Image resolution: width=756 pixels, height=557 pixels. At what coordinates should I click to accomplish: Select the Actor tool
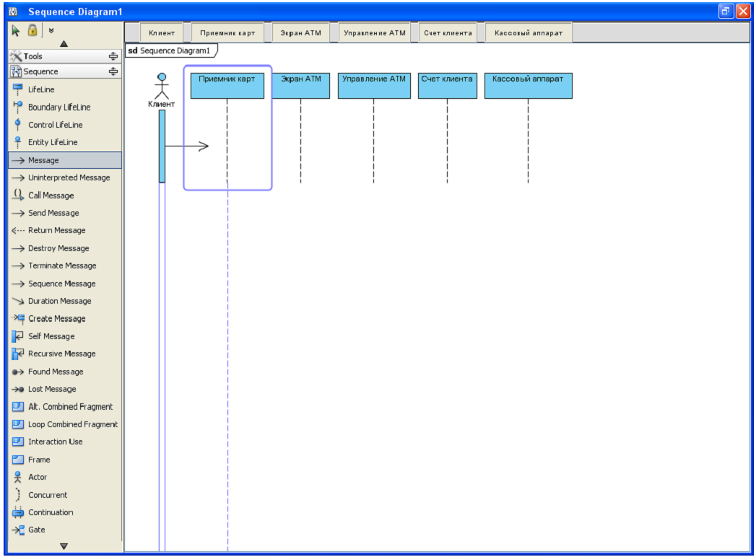coord(65,477)
